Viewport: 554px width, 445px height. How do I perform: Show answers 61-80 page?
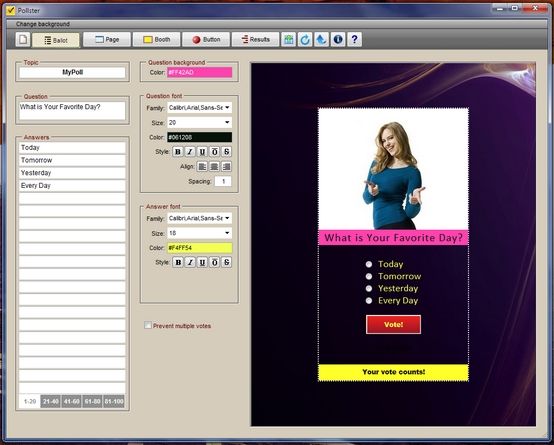(x=92, y=401)
